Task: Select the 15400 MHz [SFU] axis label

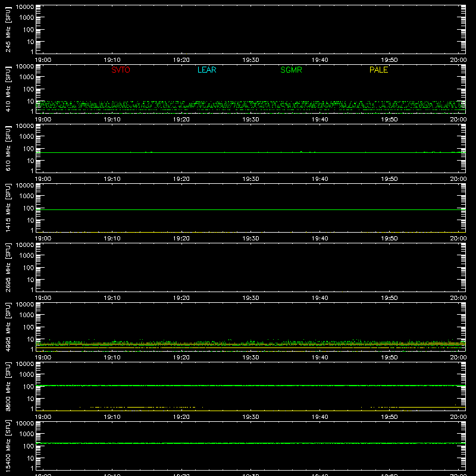Action: (x=8, y=446)
